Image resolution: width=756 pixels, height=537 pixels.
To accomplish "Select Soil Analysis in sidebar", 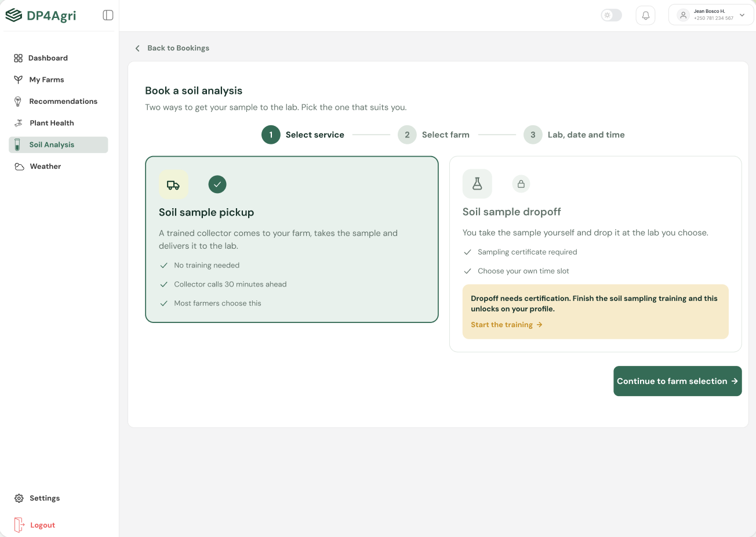I will point(59,145).
